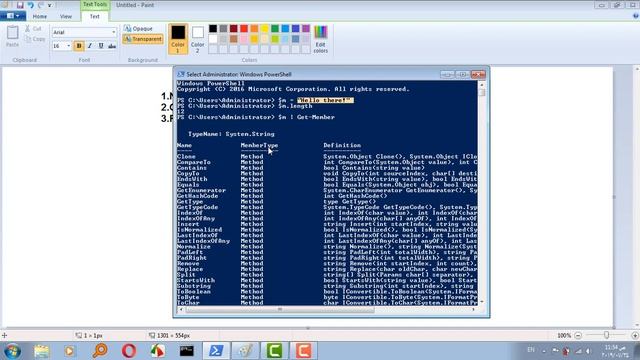Set text background to Opaque
640x360 pixels.
(x=139, y=29)
